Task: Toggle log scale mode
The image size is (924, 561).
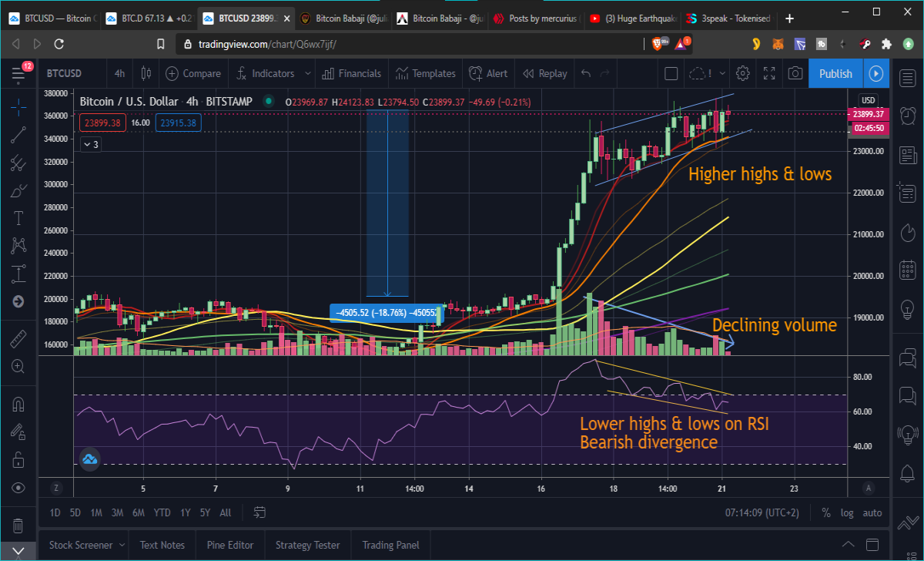Action: 847,512
